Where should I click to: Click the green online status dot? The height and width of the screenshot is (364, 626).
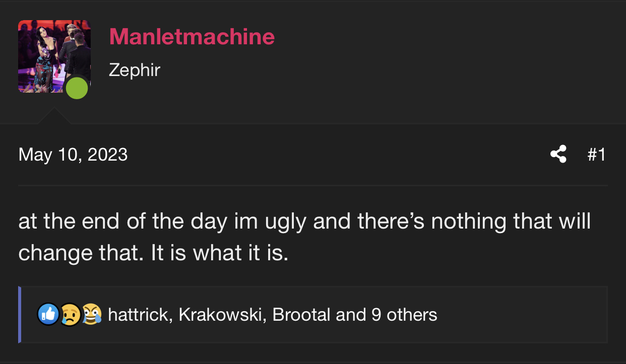point(77,88)
